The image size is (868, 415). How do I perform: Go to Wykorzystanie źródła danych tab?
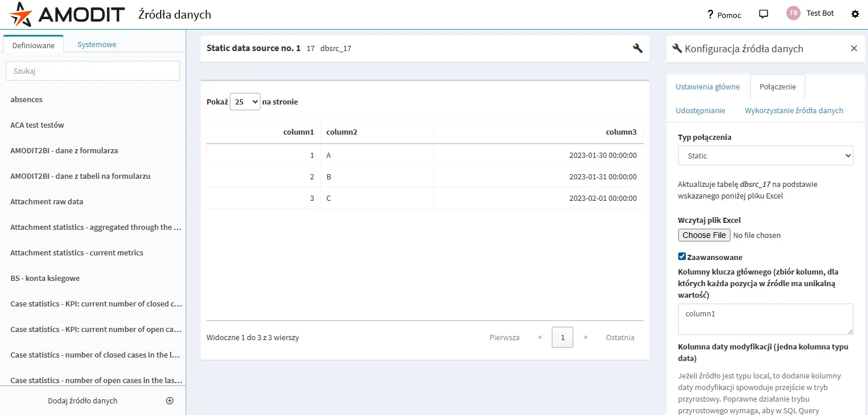(794, 110)
